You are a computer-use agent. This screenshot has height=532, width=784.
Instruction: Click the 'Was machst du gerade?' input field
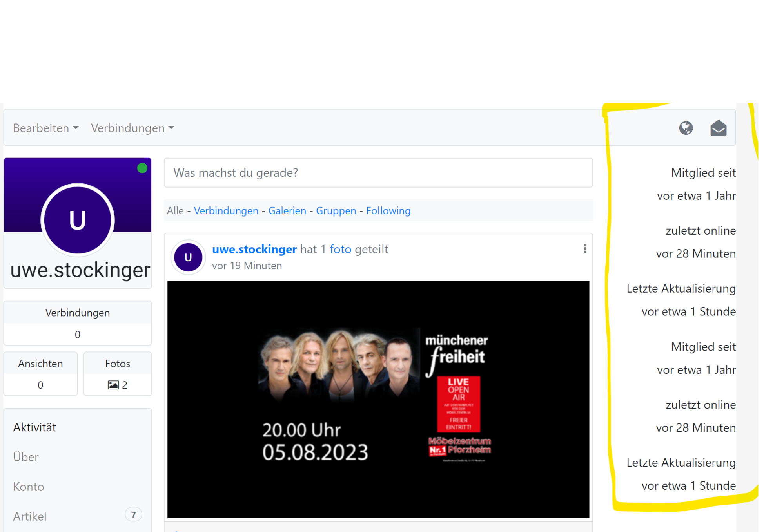tap(378, 173)
